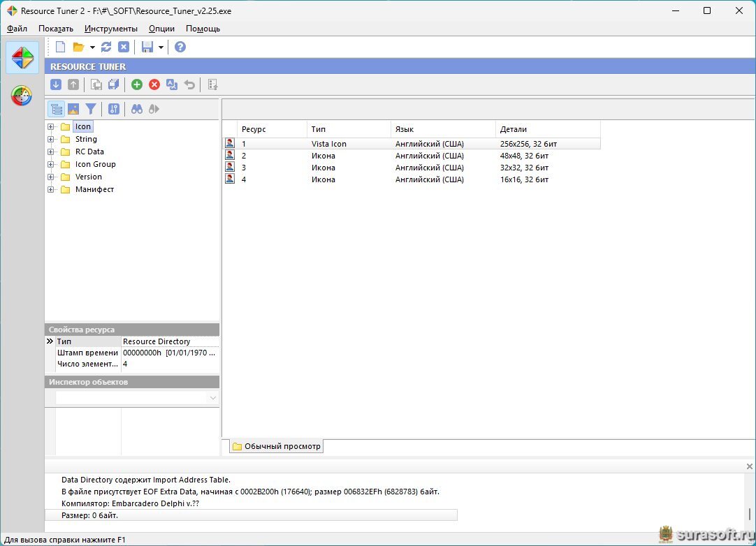
Task: Select the Icon Group tree item label
Action: coord(96,164)
